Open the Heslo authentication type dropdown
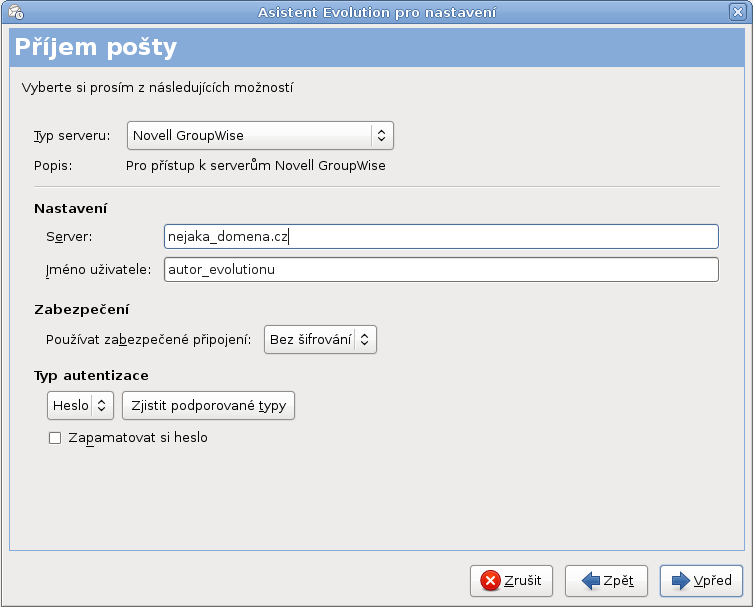Image resolution: width=753 pixels, height=607 pixels. coord(80,405)
